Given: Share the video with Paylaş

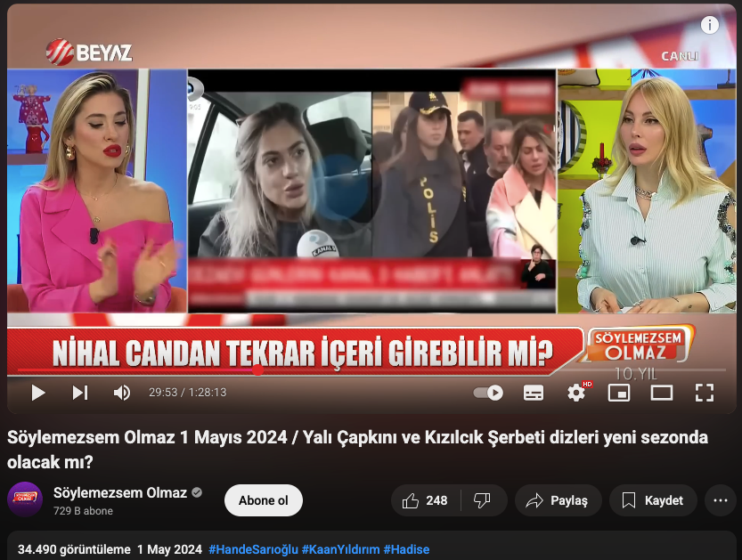Looking at the screenshot, I should (x=558, y=500).
